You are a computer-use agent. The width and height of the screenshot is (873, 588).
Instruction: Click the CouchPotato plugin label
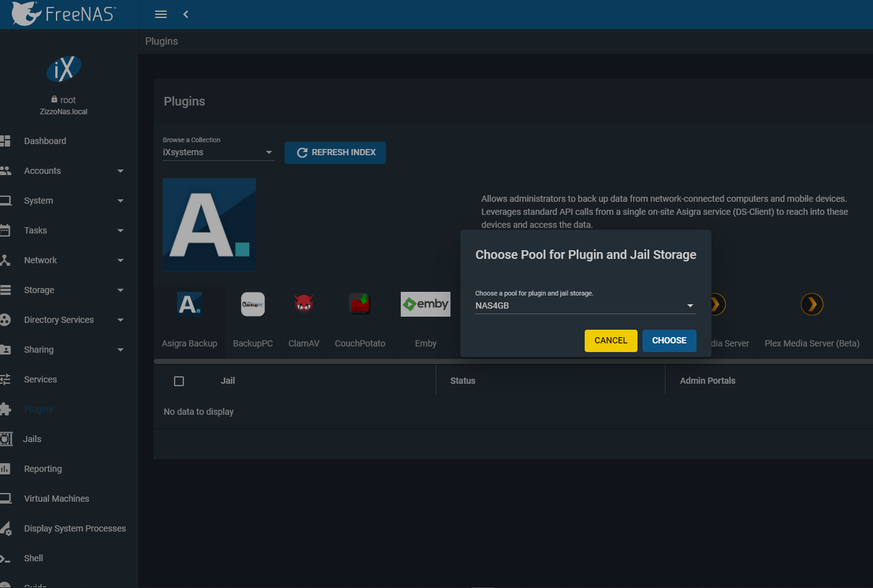360,343
